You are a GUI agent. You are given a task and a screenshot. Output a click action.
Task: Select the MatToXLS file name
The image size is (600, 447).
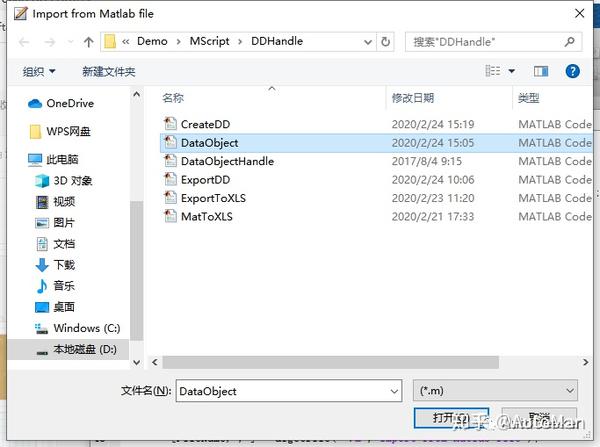coord(207,217)
